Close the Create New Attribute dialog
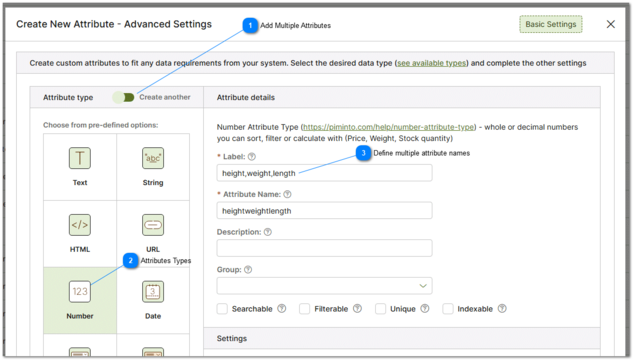634x361 pixels. click(611, 24)
